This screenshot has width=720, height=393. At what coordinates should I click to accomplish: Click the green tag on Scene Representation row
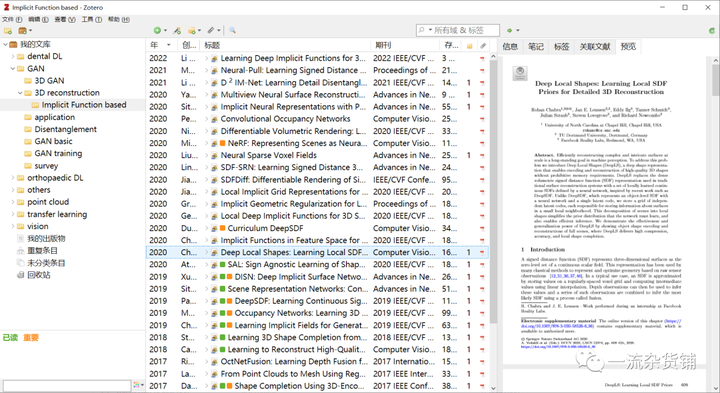[223, 289]
